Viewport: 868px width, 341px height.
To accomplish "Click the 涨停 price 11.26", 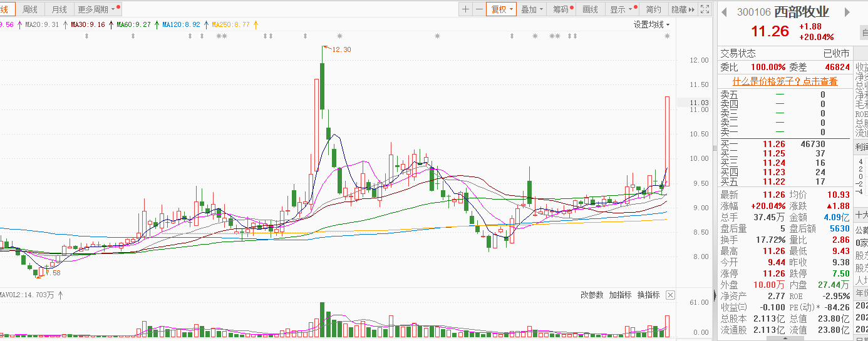I will coord(773,273).
